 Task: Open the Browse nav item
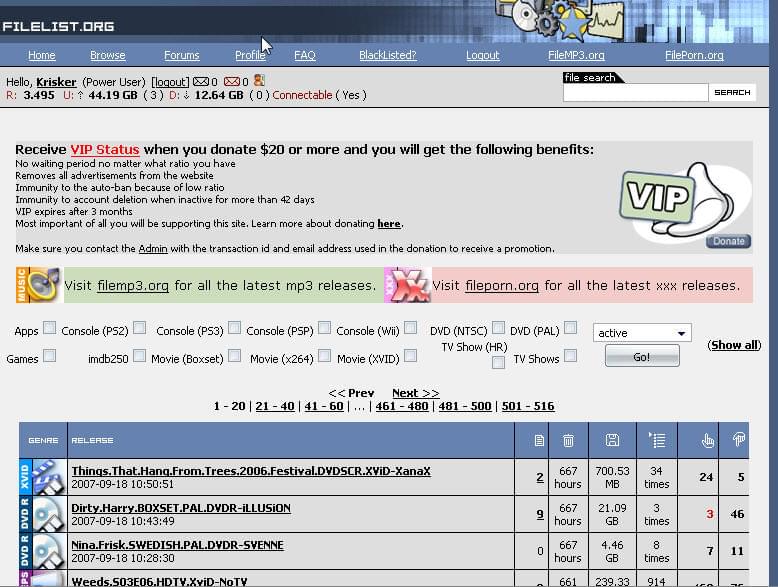click(108, 55)
